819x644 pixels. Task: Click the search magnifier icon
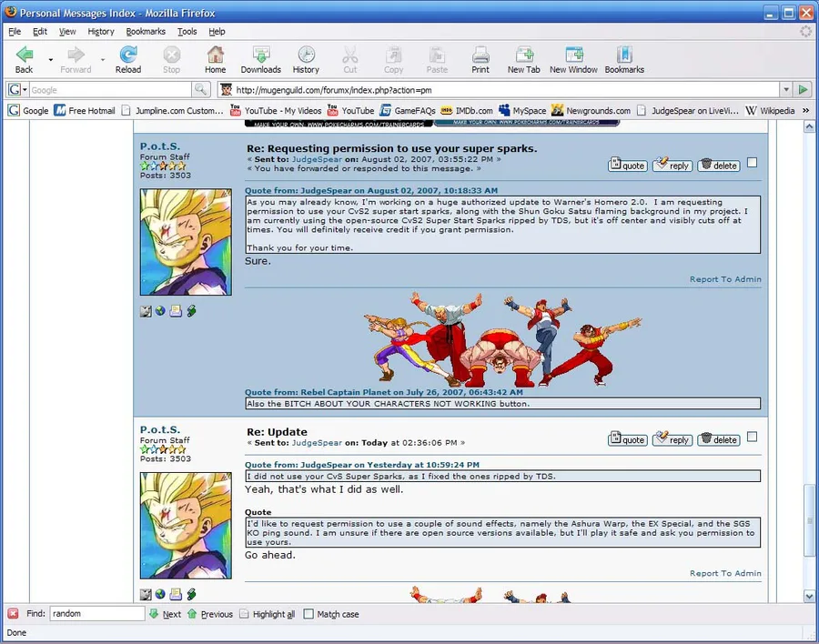(200, 90)
